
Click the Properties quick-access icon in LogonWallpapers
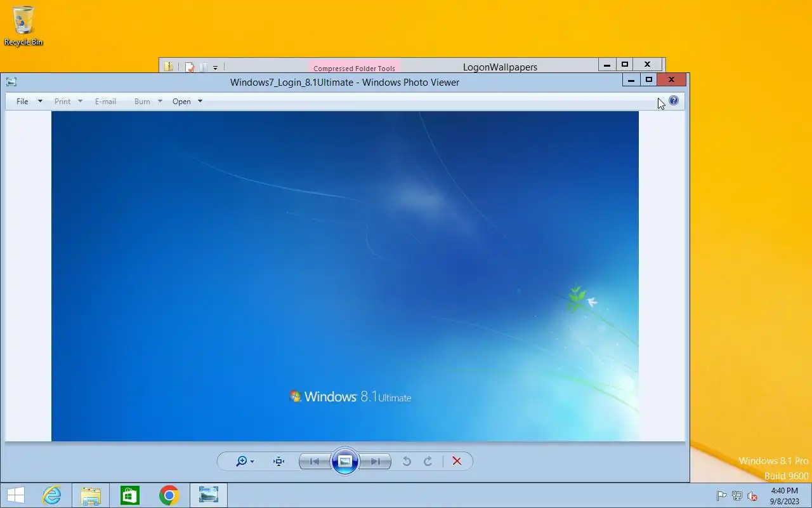tap(189, 67)
